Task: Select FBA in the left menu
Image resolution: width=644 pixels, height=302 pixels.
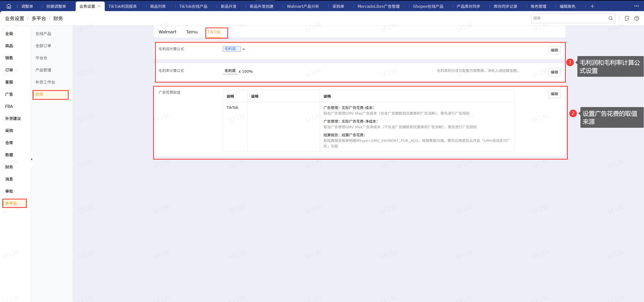Action: (9, 106)
